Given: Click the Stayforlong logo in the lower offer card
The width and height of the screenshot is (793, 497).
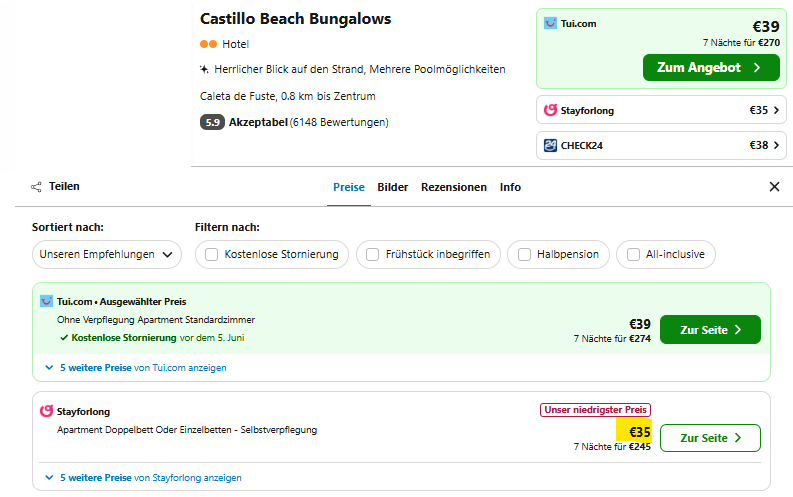Looking at the screenshot, I should coord(47,411).
